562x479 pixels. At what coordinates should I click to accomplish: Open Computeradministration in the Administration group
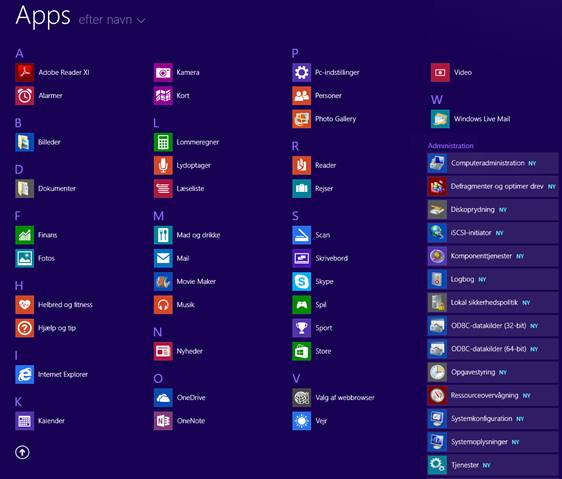tap(493, 163)
